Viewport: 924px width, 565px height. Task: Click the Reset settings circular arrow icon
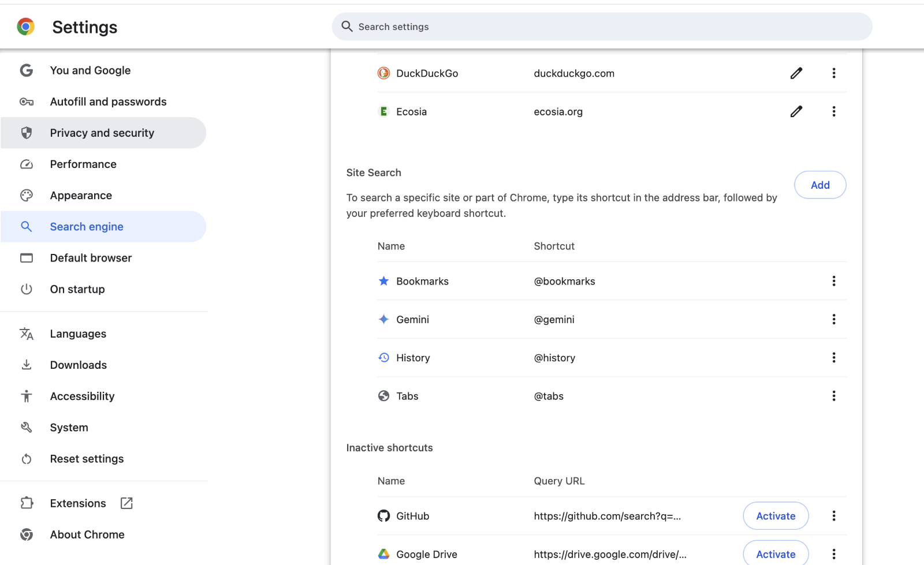point(27,459)
